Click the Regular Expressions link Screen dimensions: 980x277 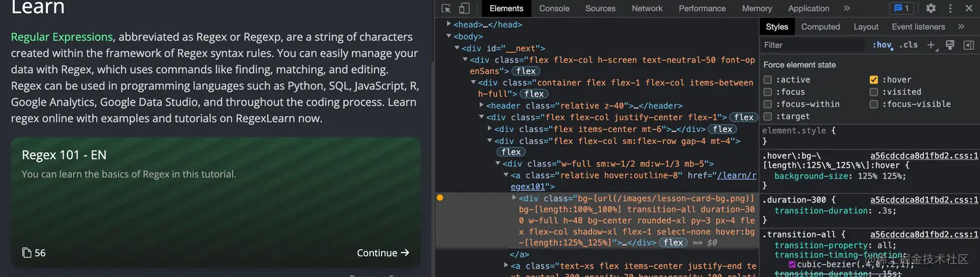click(x=62, y=37)
